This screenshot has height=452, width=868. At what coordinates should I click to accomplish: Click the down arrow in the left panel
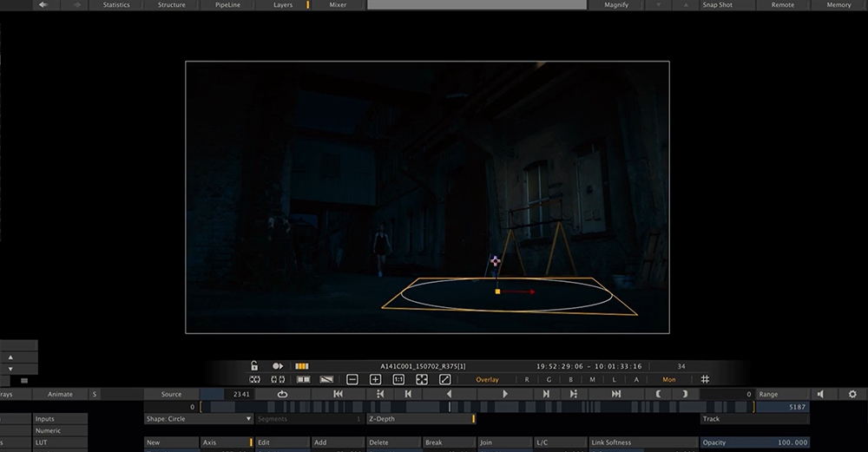click(x=10, y=369)
